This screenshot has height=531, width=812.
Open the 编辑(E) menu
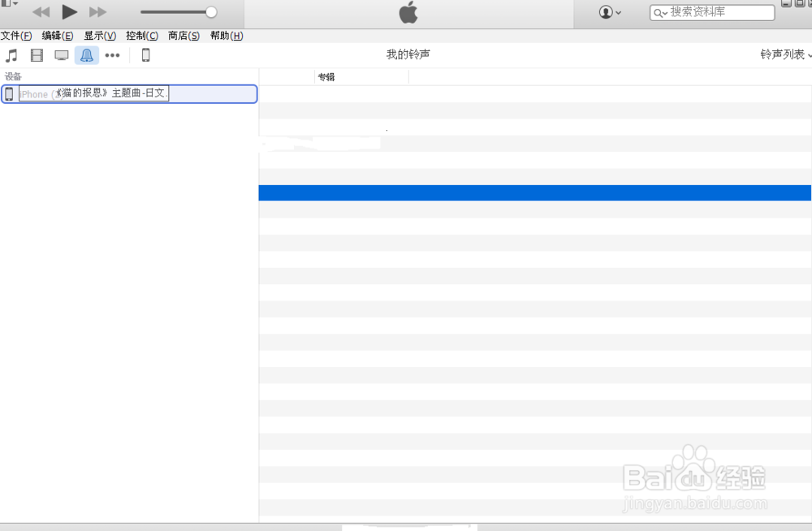tap(58, 36)
